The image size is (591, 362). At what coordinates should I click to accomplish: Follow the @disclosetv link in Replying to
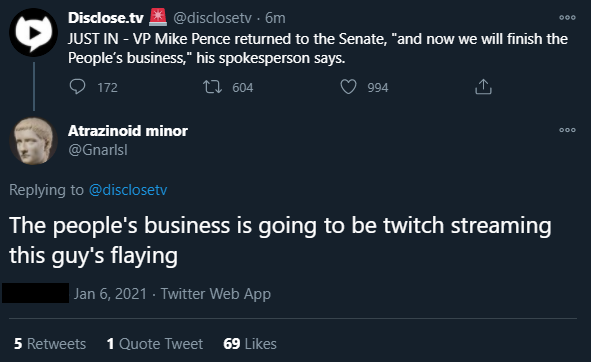click(x=128, y=190)
